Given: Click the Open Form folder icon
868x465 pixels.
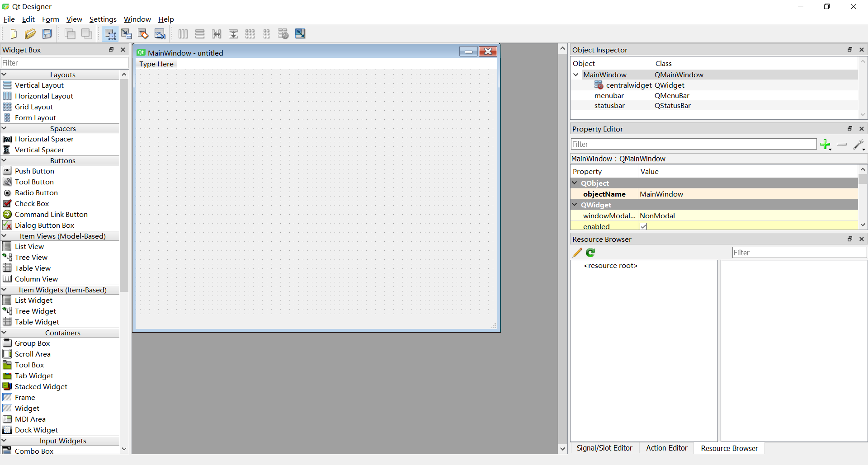Looking at the screenshot, I should pyautogui.click(x=30, y=34).
